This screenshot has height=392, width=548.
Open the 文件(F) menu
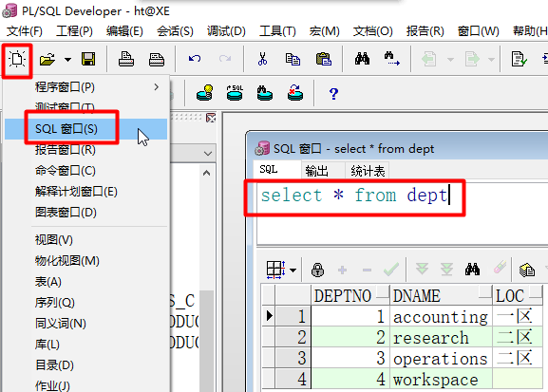(x=25, y=31)
